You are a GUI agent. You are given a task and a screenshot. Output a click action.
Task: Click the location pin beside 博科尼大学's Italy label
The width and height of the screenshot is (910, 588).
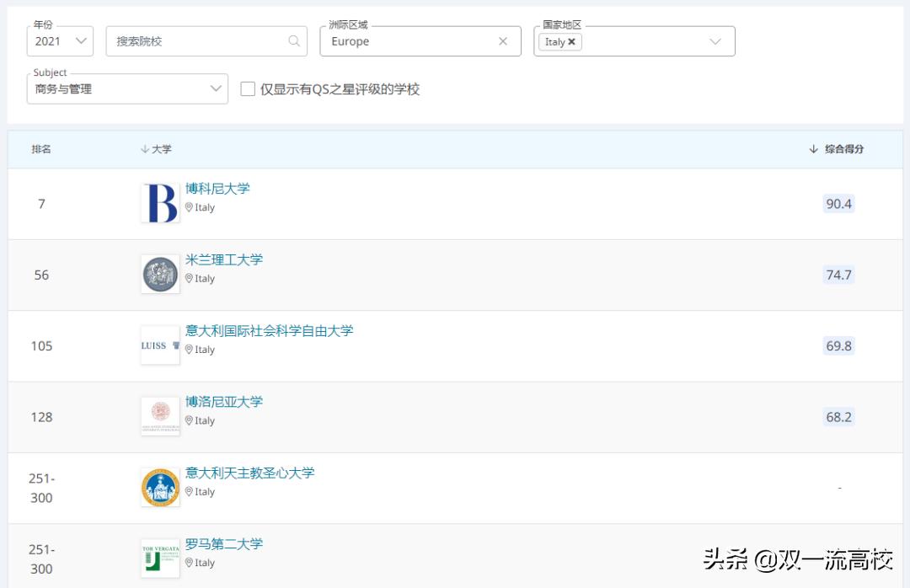(x=190, y=207)
